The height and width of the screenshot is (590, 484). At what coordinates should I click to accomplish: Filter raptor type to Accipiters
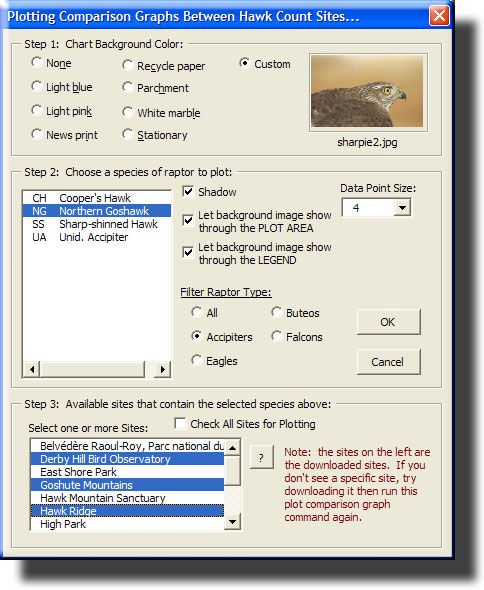coord(197,336)
